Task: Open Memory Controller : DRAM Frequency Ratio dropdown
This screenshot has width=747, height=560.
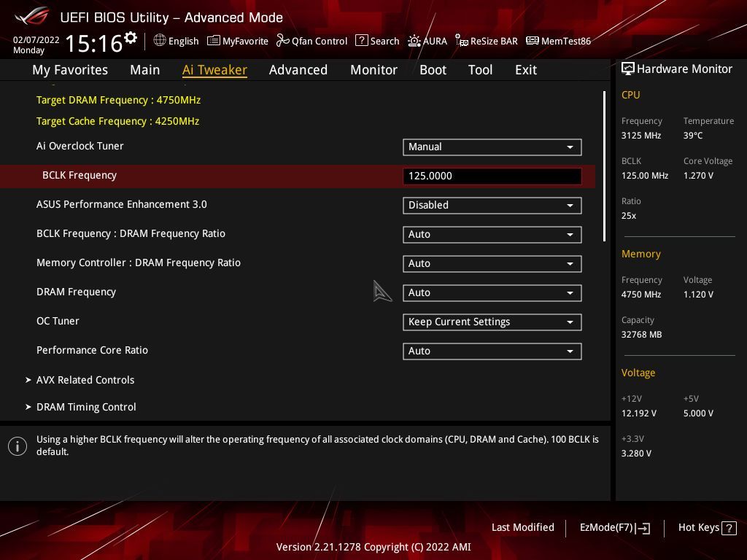Action: point(492,263)
